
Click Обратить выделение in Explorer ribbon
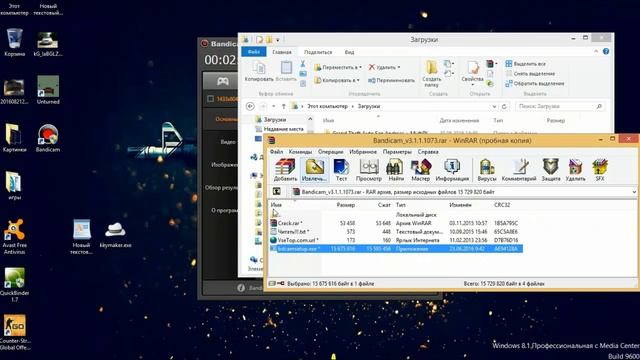click(x=535, y=83)
